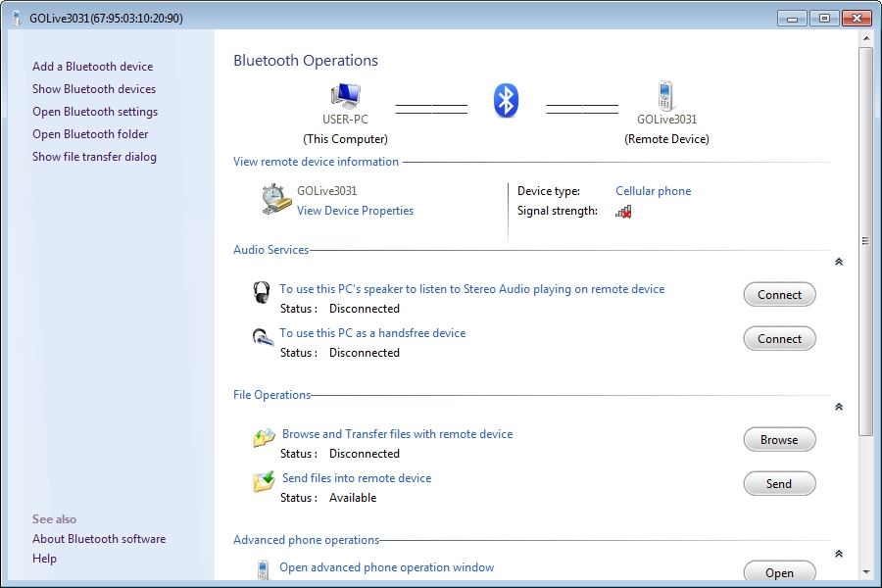The image size is (882, 588).
Task: Click the stereo audio headphones icon
Action: tap(261, 292)
